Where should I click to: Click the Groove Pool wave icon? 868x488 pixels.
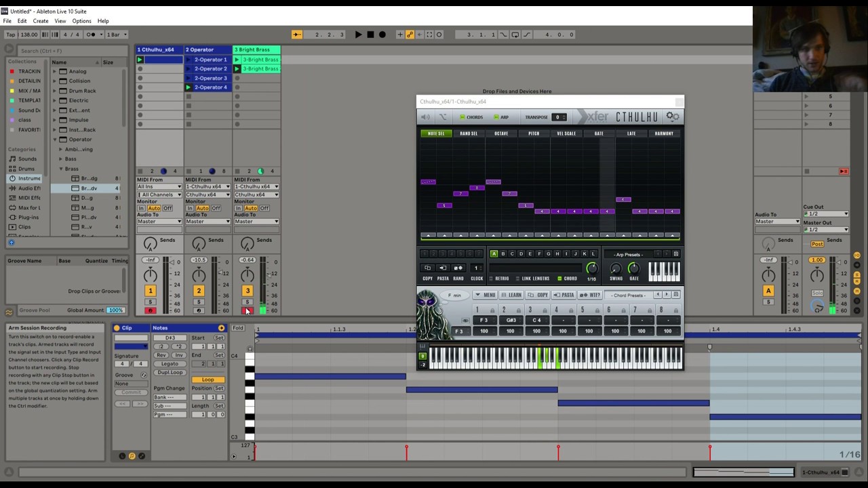[x=9, y=312]
